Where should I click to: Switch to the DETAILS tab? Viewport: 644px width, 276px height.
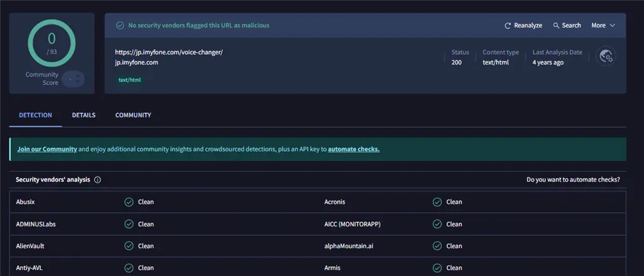coord(84,116)
